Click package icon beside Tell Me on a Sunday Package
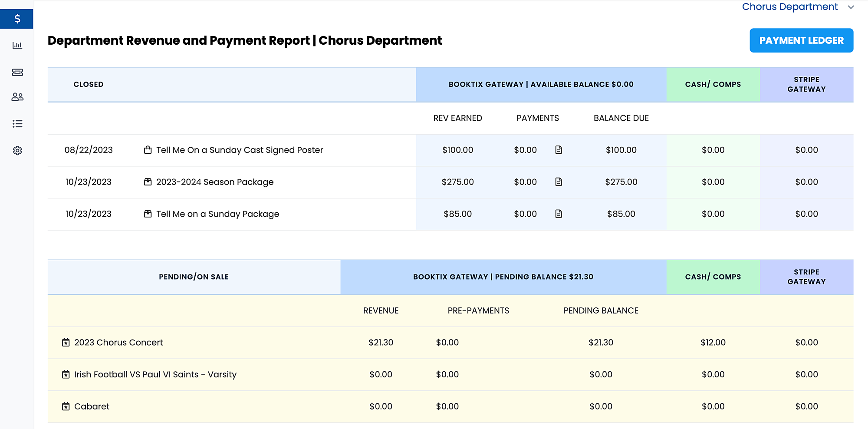The height and width of the screenshot is (429, 868). (148, 214)
